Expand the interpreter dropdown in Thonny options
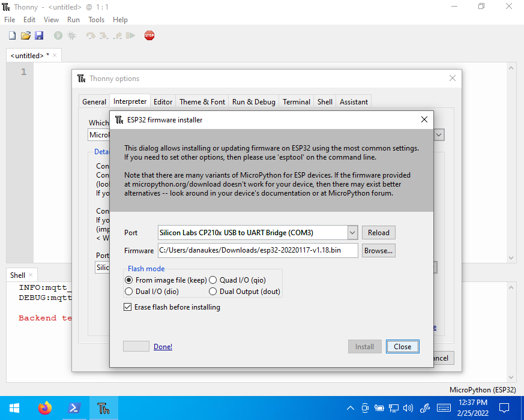Image resolution: width=524 pixels, height=420 pixels. 439,135
